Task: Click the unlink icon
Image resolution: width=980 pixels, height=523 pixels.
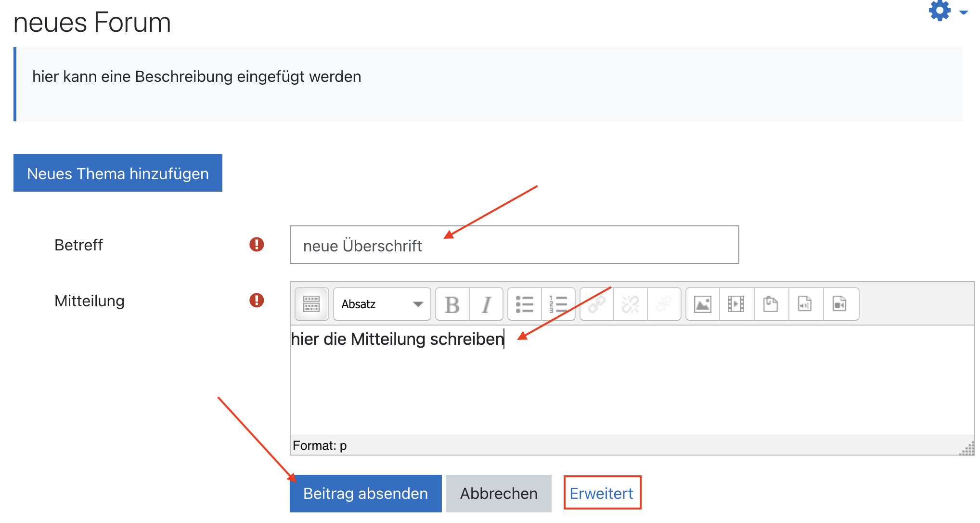Action: point(631,304)
